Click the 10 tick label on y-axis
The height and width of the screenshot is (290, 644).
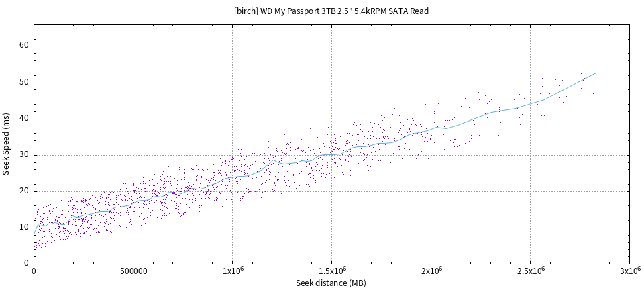pyautogui.click(x=23, y=228)
